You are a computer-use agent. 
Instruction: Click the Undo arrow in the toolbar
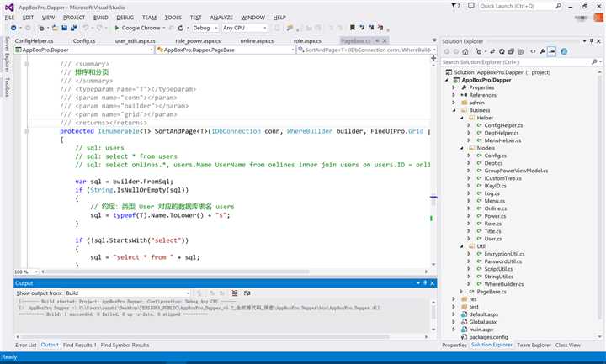pos(86,28)
